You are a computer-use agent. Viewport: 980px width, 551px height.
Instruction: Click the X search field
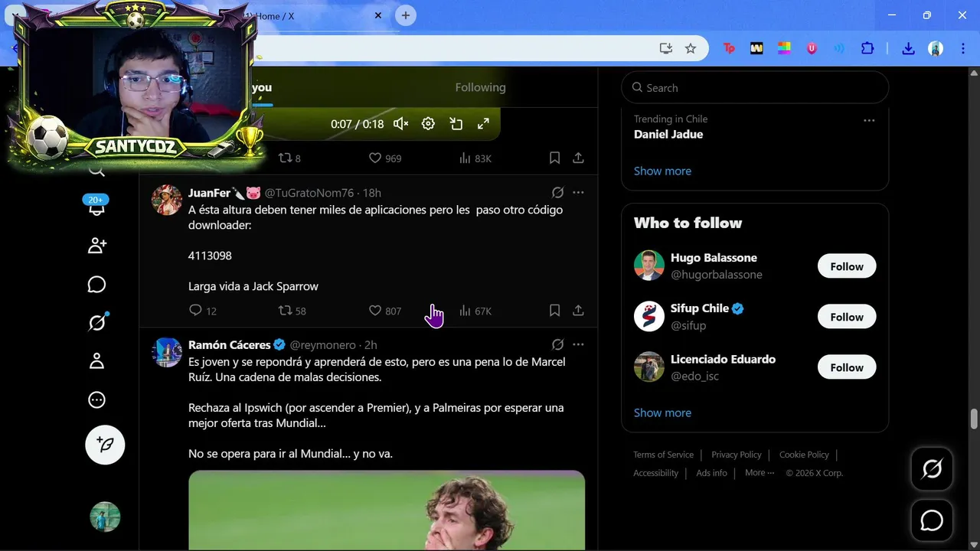[755, 87]
